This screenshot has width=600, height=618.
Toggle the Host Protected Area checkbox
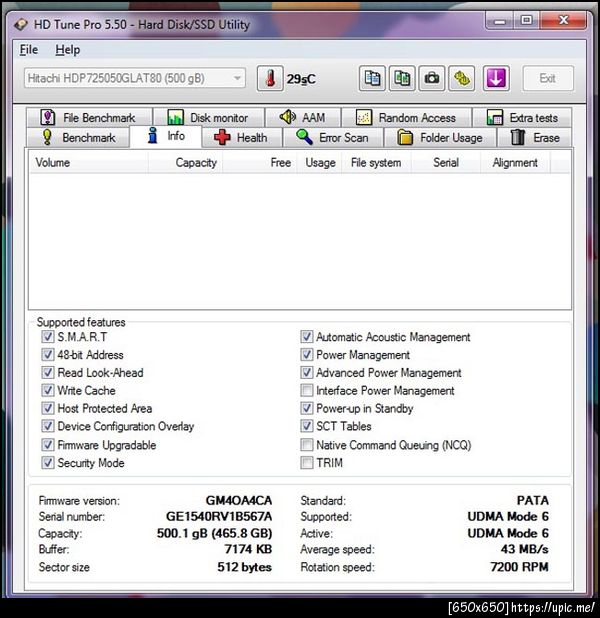[x=48, y=408]
